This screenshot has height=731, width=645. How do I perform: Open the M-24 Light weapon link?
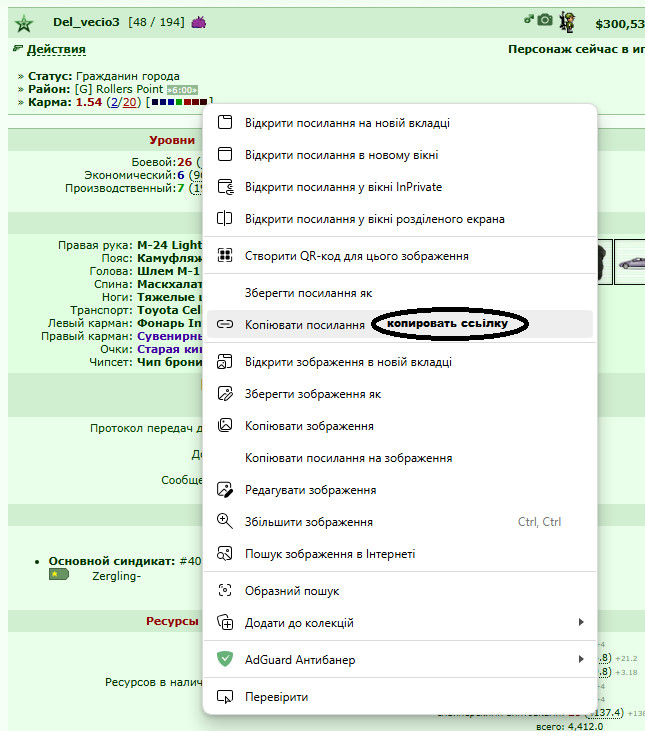(169, 245)
